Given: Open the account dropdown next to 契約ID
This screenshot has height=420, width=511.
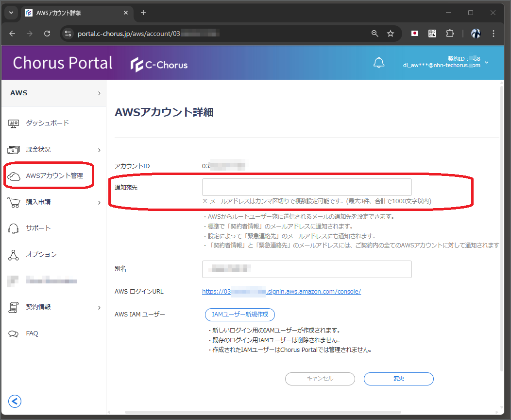Looking at the screenshot, I should tap(487, 62).
